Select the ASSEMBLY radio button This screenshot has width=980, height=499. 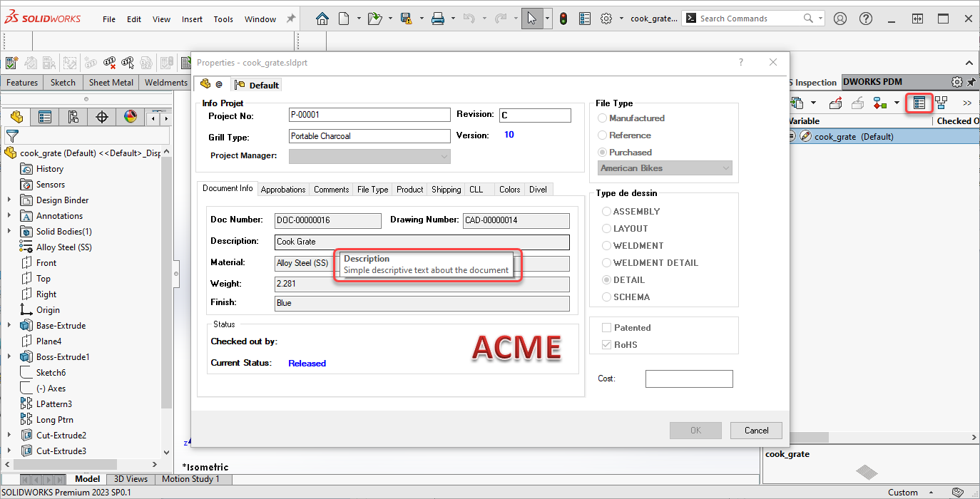[607, 212]
